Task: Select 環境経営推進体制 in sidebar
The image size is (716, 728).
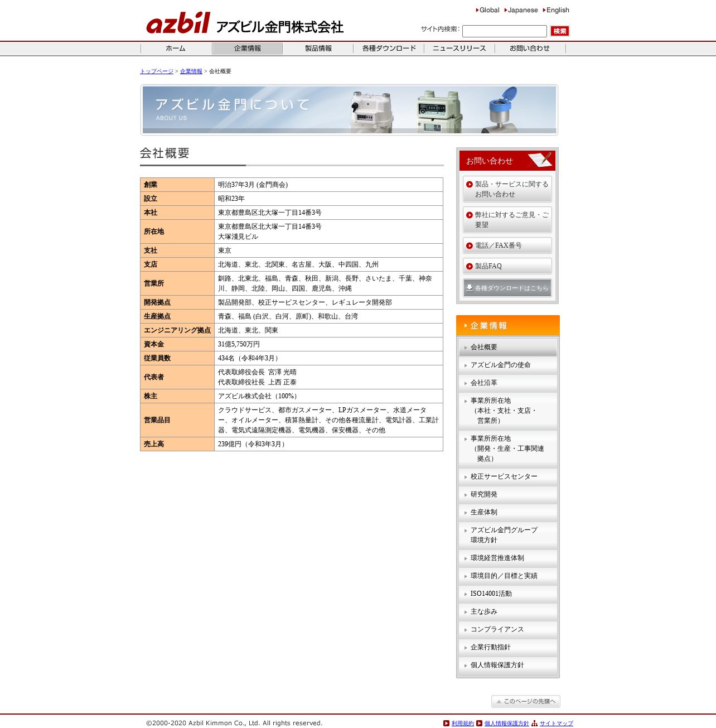Action: click(508, 558)
